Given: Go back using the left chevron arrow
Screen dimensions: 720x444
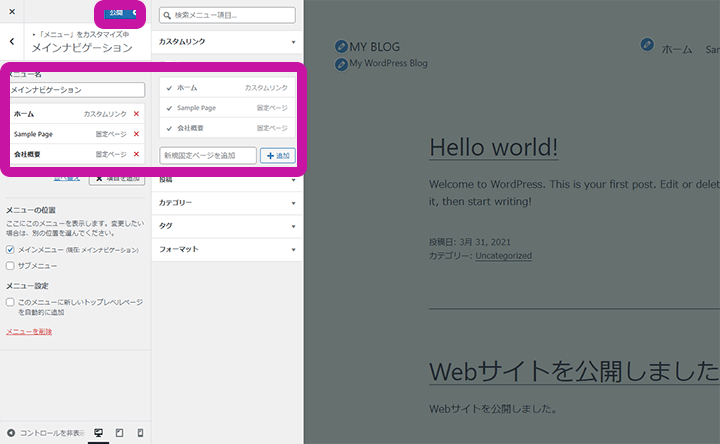Looking at the screenshot, I should [11, 42].
